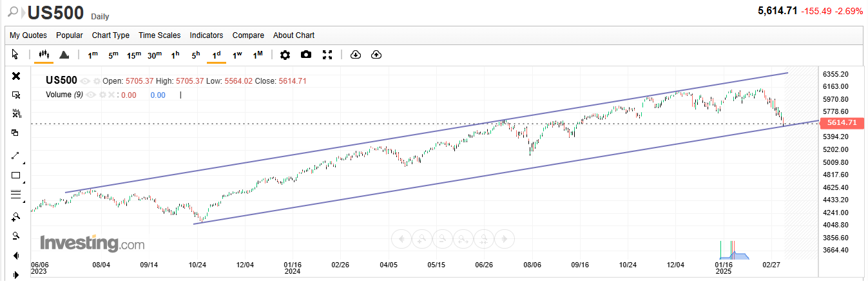Remove the Volume indicator with its X
868x304 pixels.
point(111,95)
